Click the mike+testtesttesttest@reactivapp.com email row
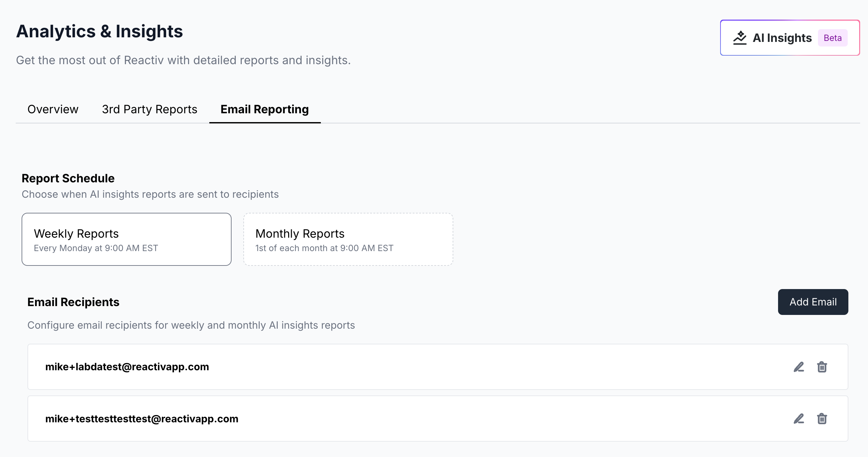868x457 pixels. pyautogui.click(x=142, y=419)
